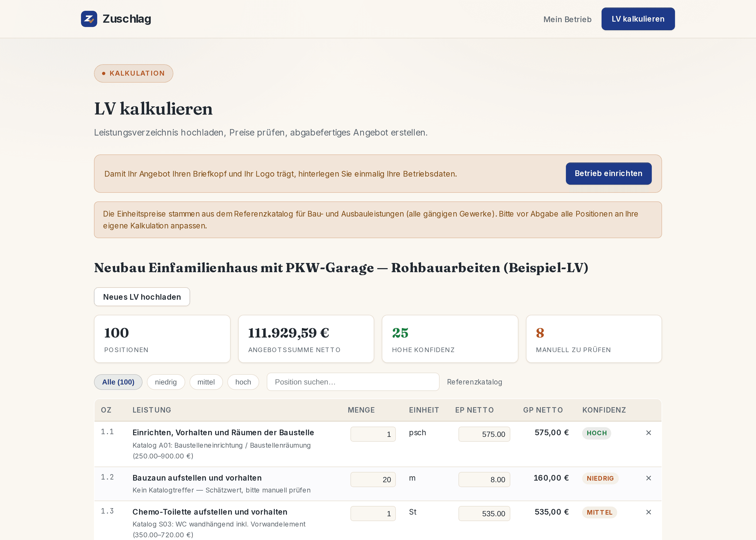
Task: Edit the Menge field showing 20
Action: tap(373, 480)
